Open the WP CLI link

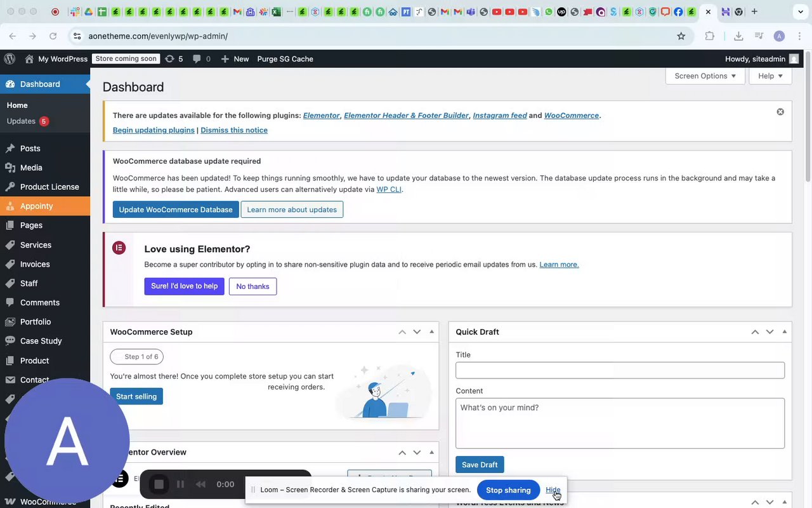(x=389, y=189)
